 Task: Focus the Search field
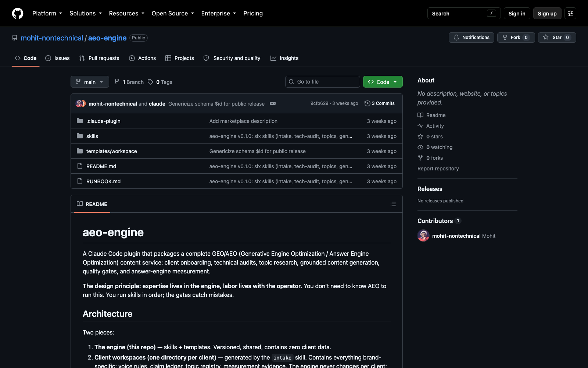(464, 13)
